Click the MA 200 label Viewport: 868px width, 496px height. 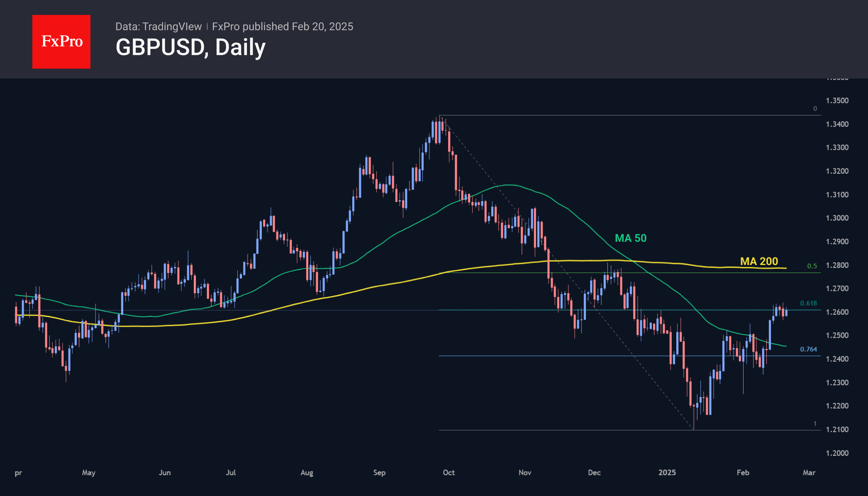pyautogui.click(x=759, y=261)
